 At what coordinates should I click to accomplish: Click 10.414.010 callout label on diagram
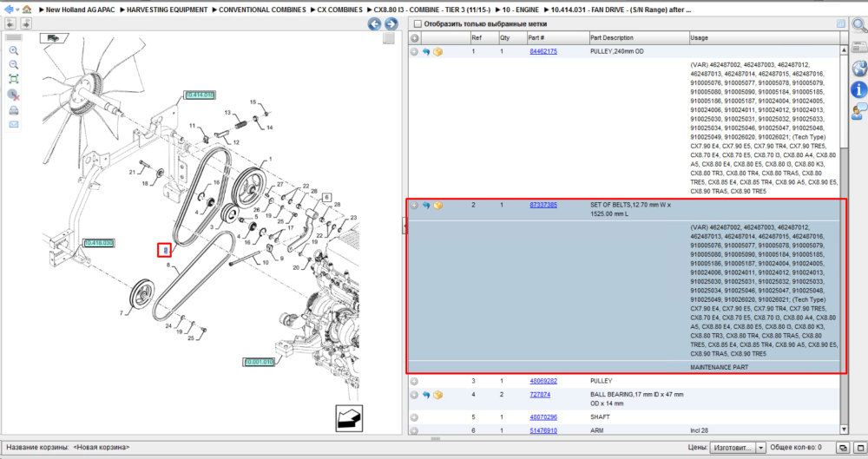[x=200, y=95]
